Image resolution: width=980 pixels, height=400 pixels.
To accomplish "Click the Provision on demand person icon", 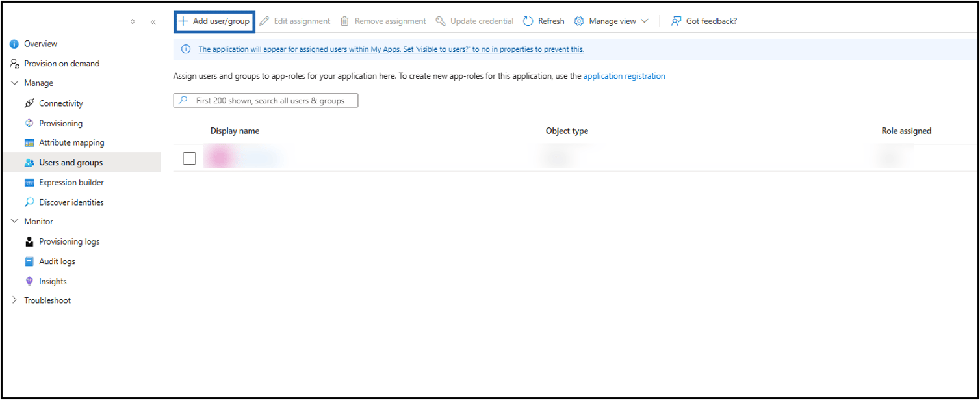I will click(x=14, y=64).
